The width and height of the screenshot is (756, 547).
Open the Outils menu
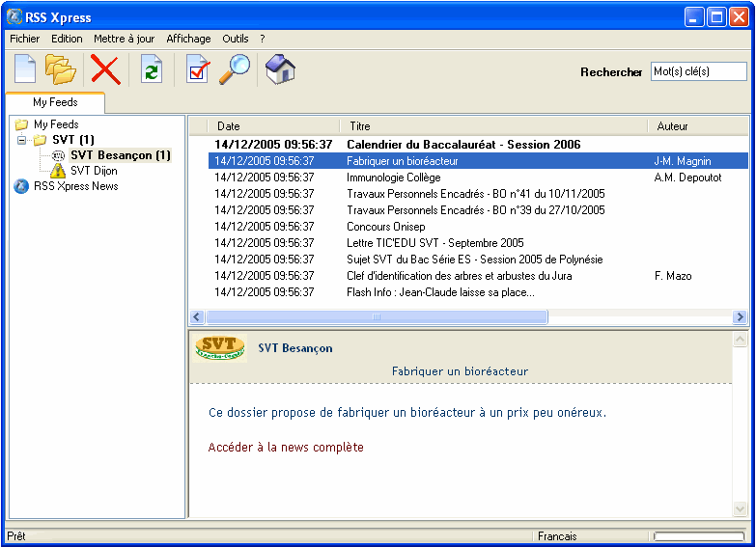pos(236,39)
